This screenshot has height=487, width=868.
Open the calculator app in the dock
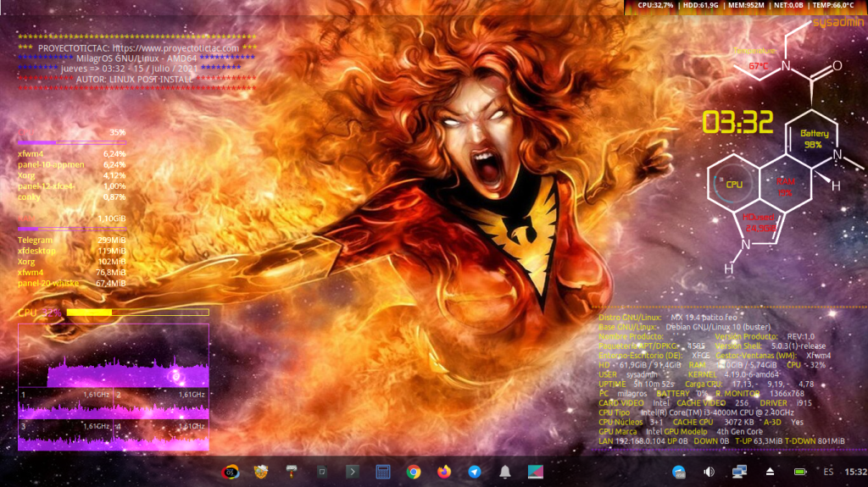tap(383, 472)
